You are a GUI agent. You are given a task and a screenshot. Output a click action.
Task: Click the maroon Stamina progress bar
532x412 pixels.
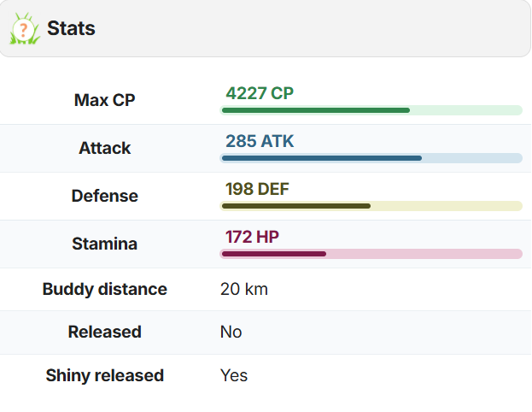(x=371, y=254)
